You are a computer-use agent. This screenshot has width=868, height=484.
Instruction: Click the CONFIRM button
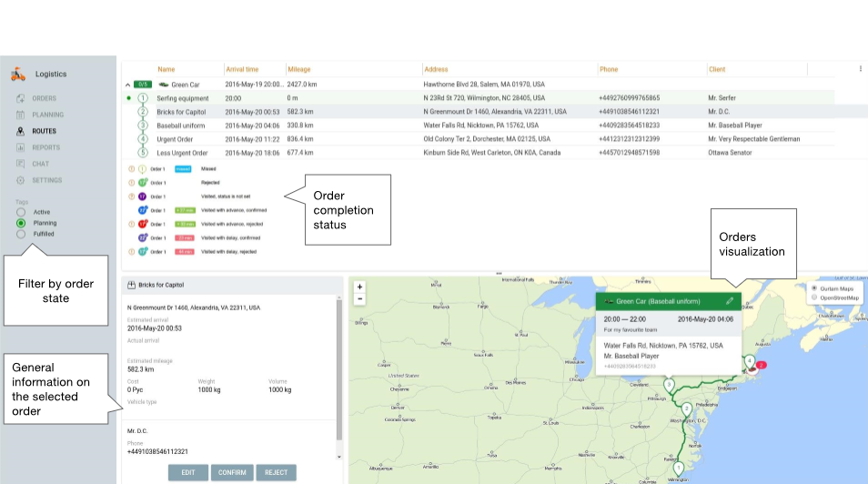[x=232, y=472]
